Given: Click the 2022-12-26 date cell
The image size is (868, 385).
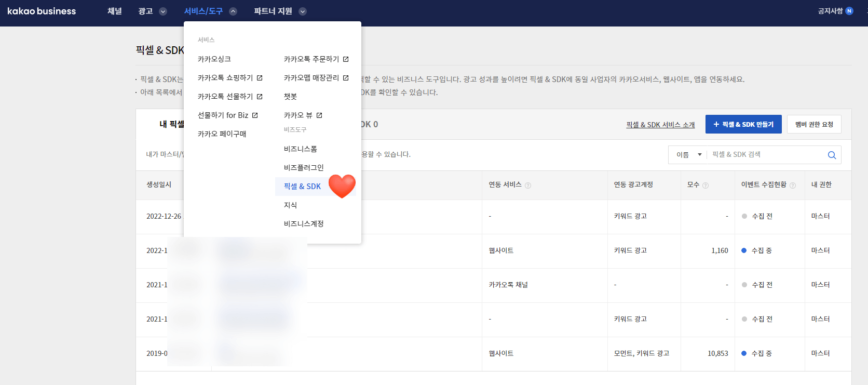Looking at the screenshot, I should click(164, 216).
